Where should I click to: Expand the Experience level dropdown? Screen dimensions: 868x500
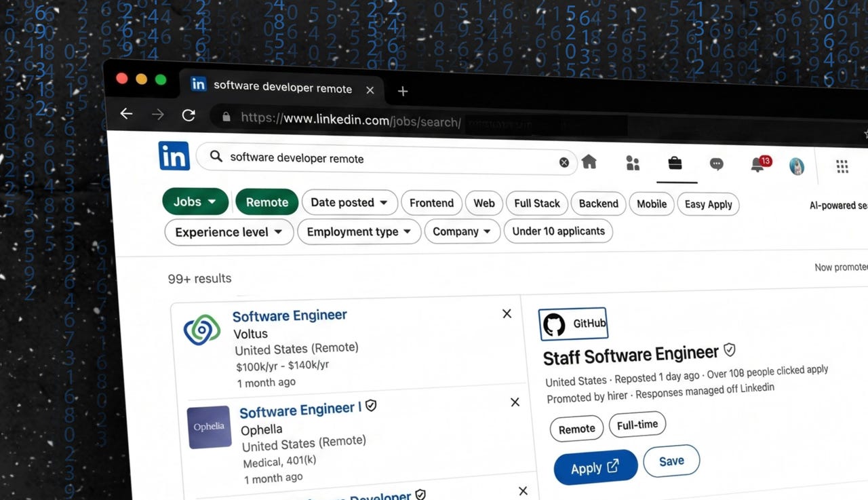pyautogui.click(x=229, y=232)
